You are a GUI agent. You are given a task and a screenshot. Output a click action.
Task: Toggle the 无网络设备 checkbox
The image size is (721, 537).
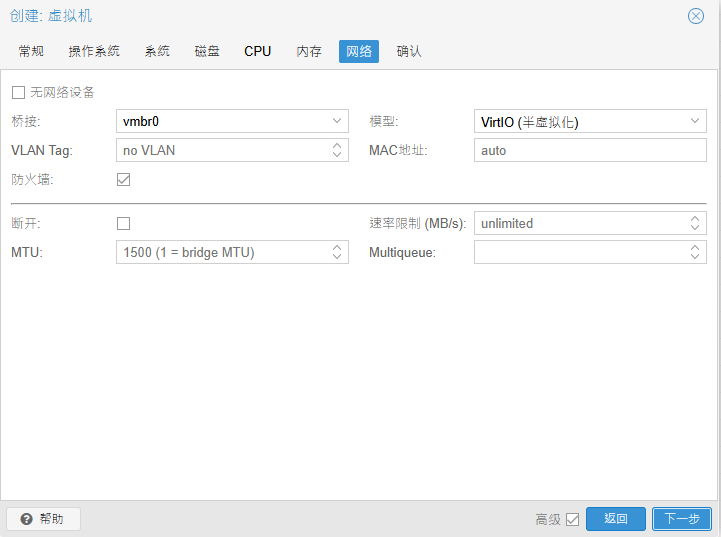point(18,93)
